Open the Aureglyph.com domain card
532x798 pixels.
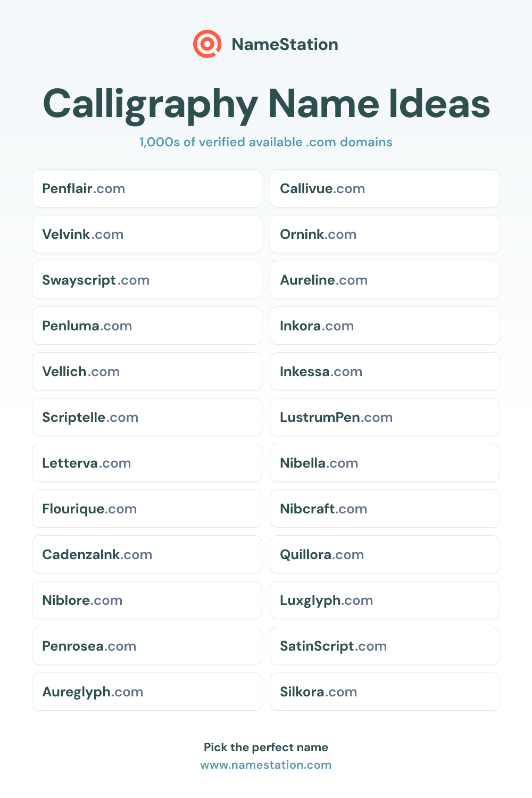(x=147, y=692)
